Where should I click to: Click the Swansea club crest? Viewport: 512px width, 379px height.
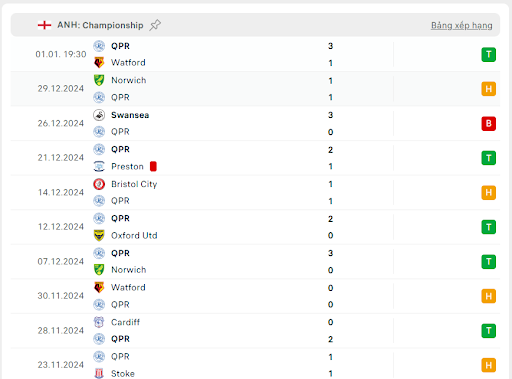click(x=99, y=115)
